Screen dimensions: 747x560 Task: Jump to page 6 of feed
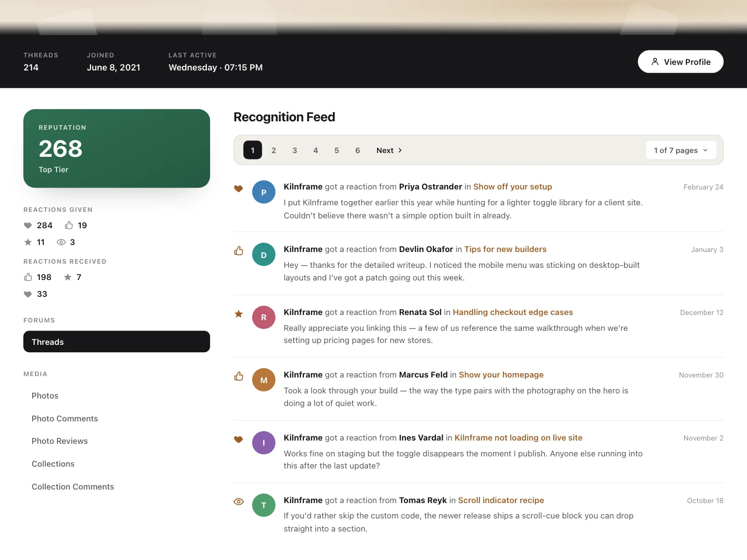point(358,150)
